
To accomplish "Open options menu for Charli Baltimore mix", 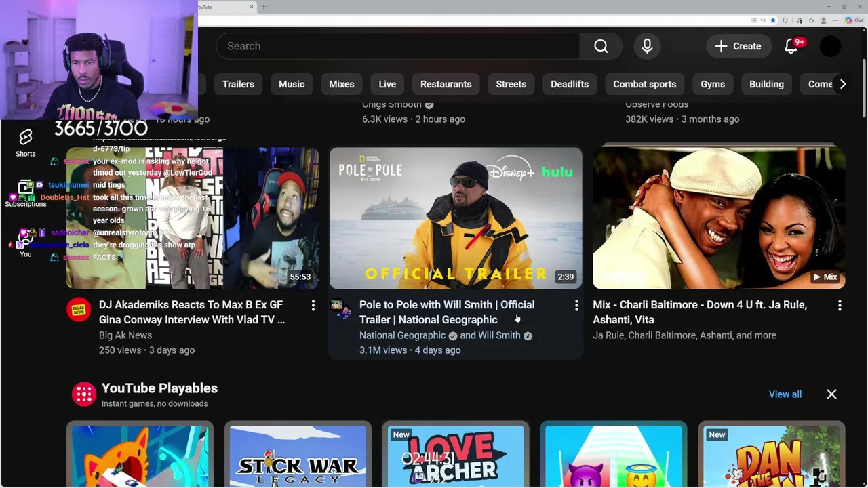I will 840,306.
